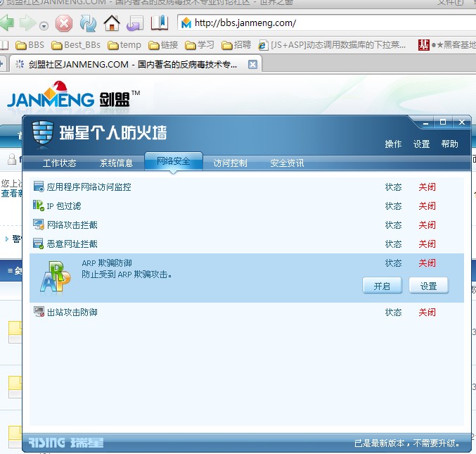Select the 应用程序网络访问监控 row

[247, 187]
